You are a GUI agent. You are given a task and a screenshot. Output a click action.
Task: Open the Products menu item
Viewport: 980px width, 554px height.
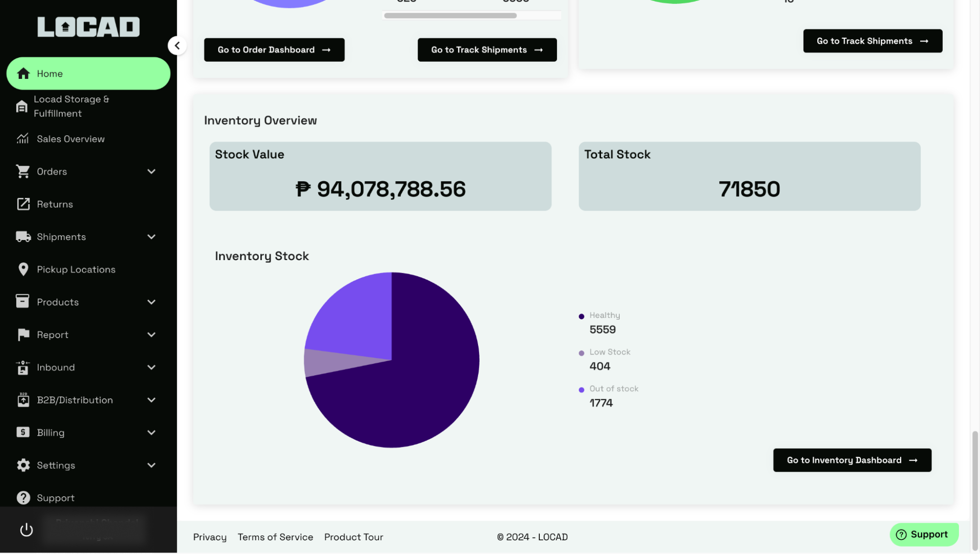click(58, 302)
